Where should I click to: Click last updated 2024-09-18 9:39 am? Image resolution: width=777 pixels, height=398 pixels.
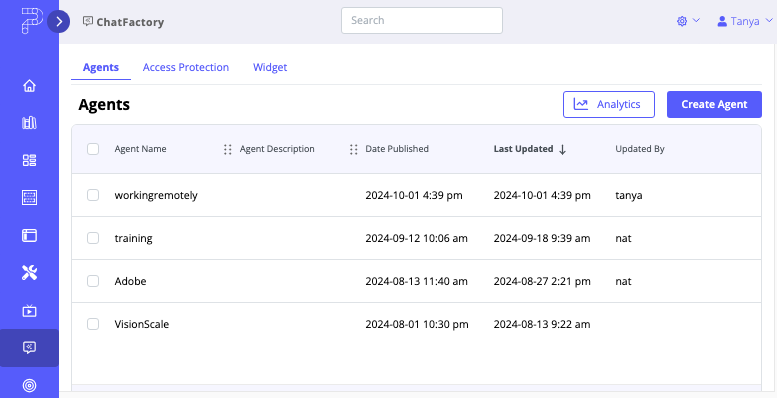coord(542,238)
